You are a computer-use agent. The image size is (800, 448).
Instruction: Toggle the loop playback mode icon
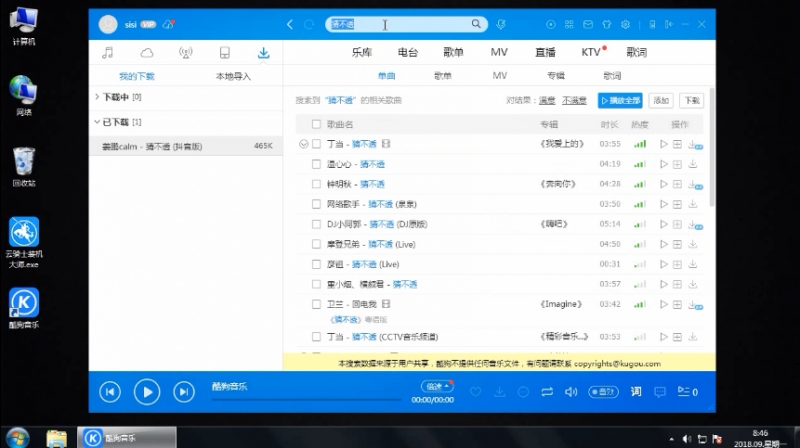point(547,392)
